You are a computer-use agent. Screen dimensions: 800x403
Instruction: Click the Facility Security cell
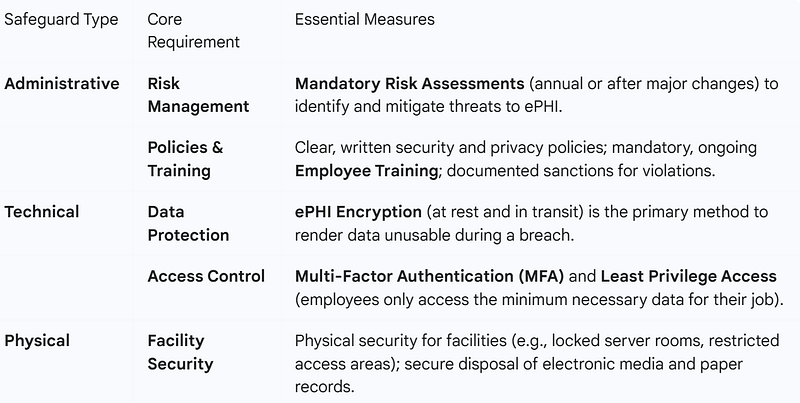tap(180, 352)
